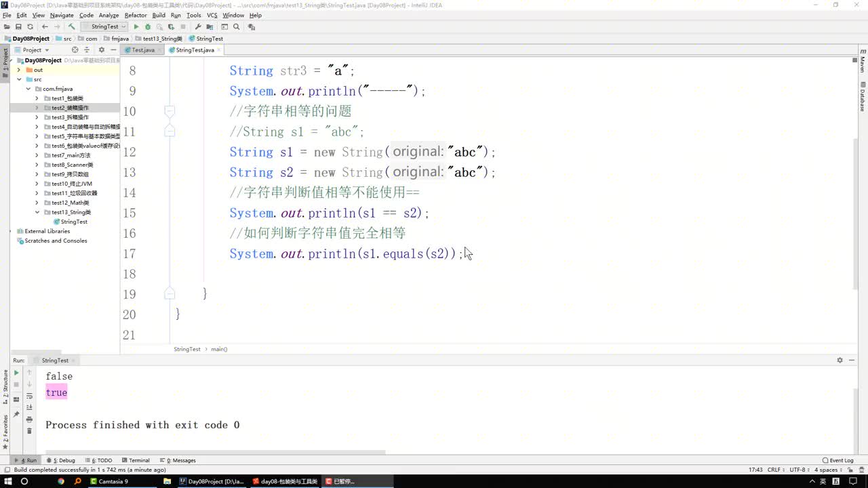Click the Restore Layout icon in Run panel
Viewport: 868px width, 488px height.
pyautogui.click(x=16, y=399)
